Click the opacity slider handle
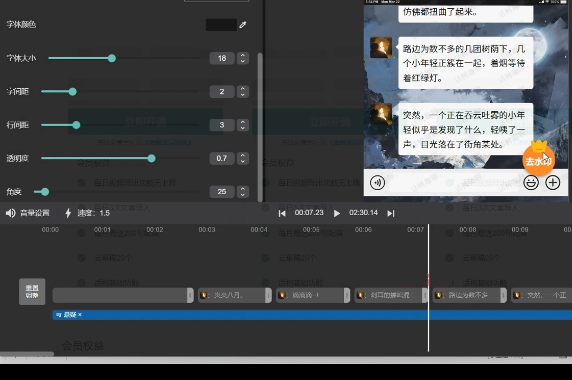Viewport: 572px width, 380px height. [x=151, y=158]
